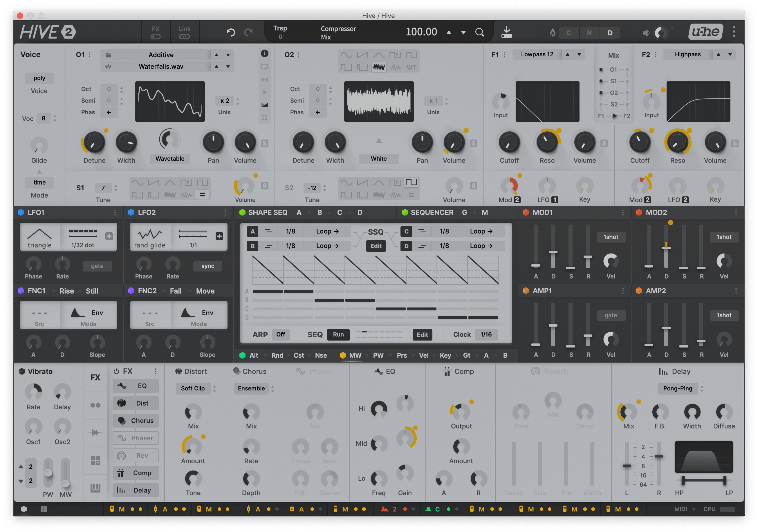
Task: Toggle solo S button for O1
Action: point(264,143)
